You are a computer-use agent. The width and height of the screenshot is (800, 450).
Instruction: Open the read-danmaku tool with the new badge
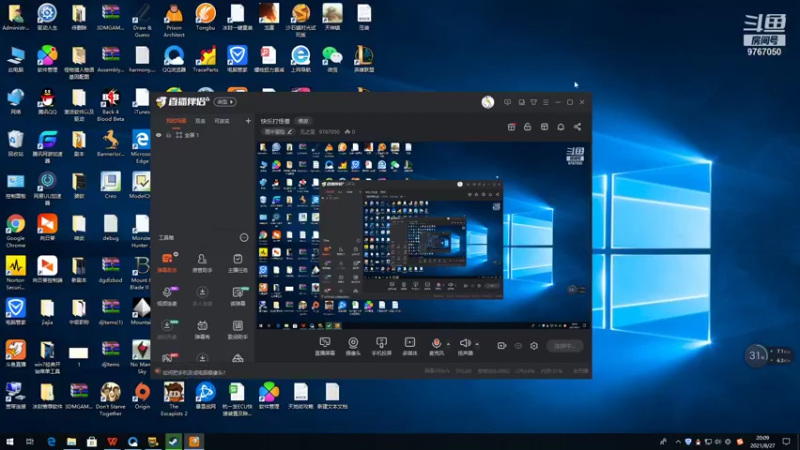point(238,296)
